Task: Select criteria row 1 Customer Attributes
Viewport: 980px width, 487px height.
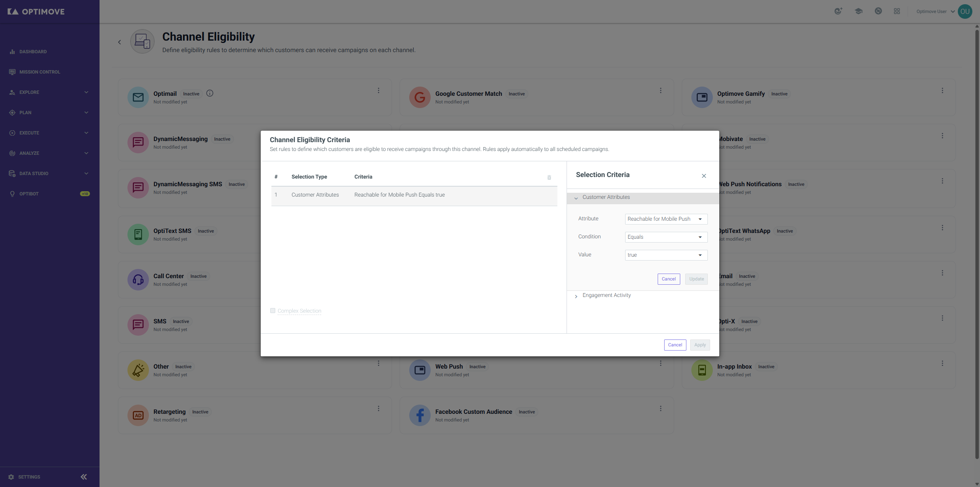Action: coord(414,196)
